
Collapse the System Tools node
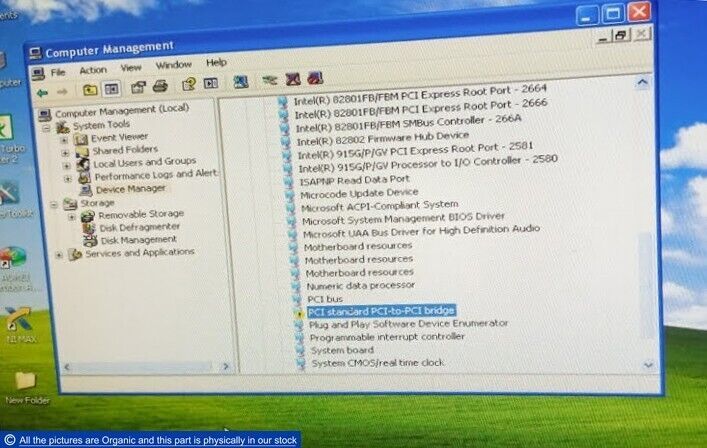click(46, 128)
